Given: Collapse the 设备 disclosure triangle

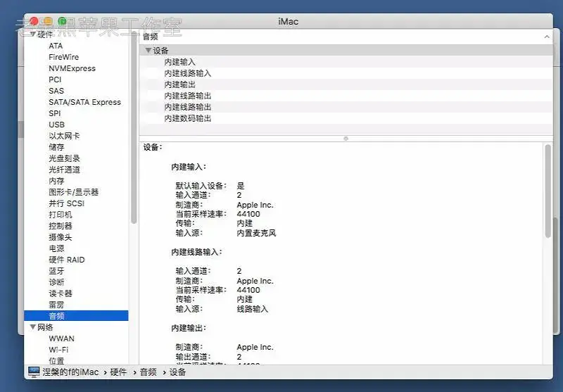Looking at the screenshot, I should click(148, 50).
